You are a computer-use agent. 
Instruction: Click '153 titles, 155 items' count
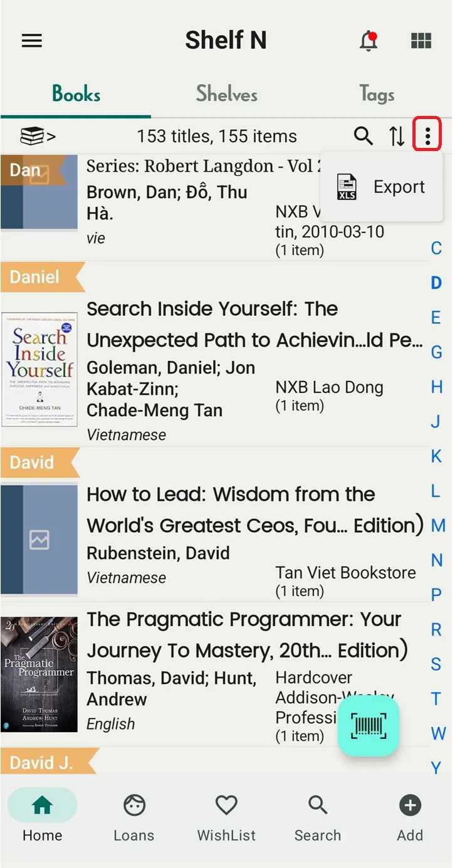click(x=217, y=136)
